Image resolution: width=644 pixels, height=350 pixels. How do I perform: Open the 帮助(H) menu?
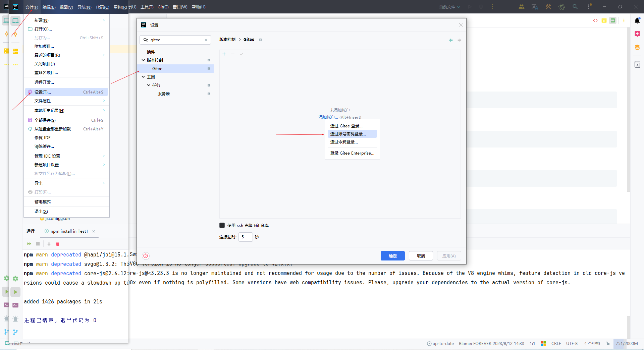point(199,7)
